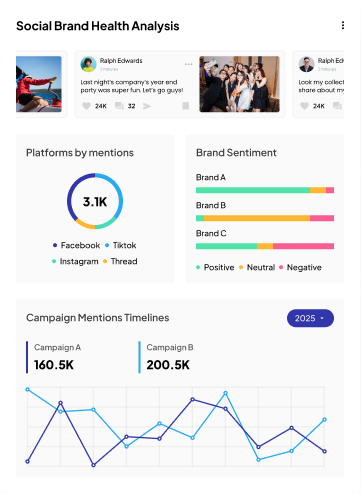
Task: Toggle Tiktok legend in the donut chart
Action: pos(120,245)
